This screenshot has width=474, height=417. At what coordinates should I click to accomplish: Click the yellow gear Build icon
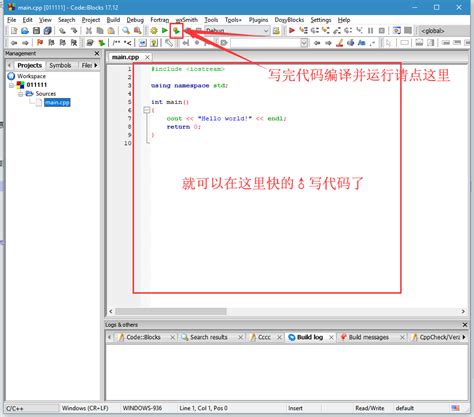tap(154, 31)
